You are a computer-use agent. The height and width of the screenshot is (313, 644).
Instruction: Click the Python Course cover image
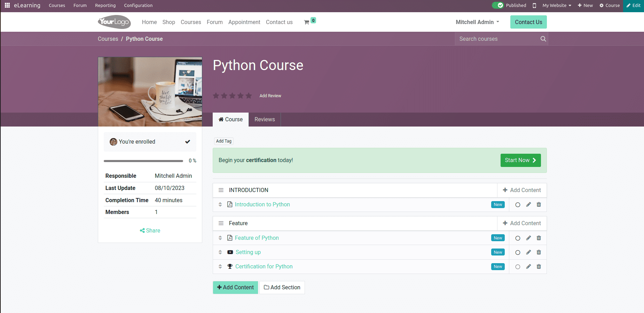point(150,92)
